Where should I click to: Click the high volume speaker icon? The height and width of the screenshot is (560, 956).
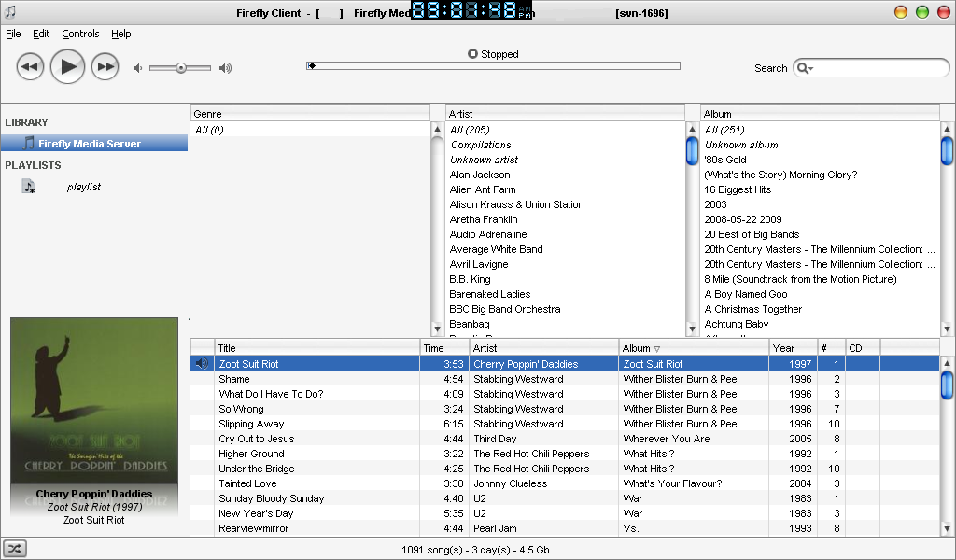pos(226,68)
